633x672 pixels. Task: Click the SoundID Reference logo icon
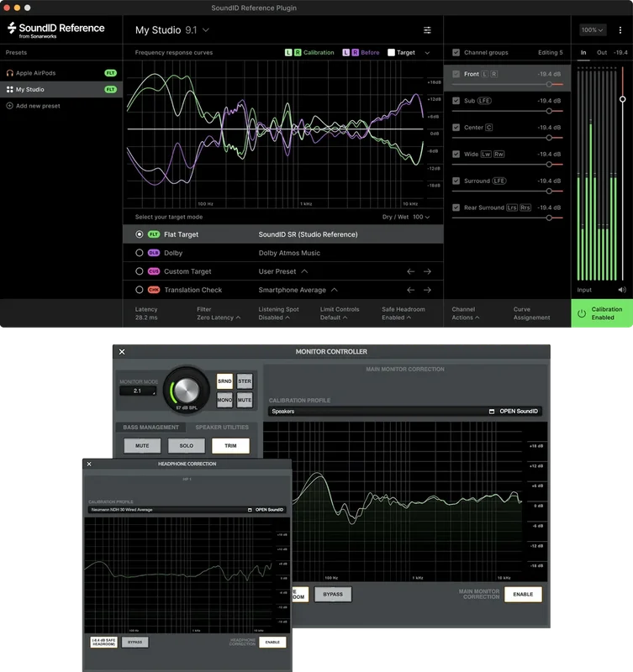(12, 28)
